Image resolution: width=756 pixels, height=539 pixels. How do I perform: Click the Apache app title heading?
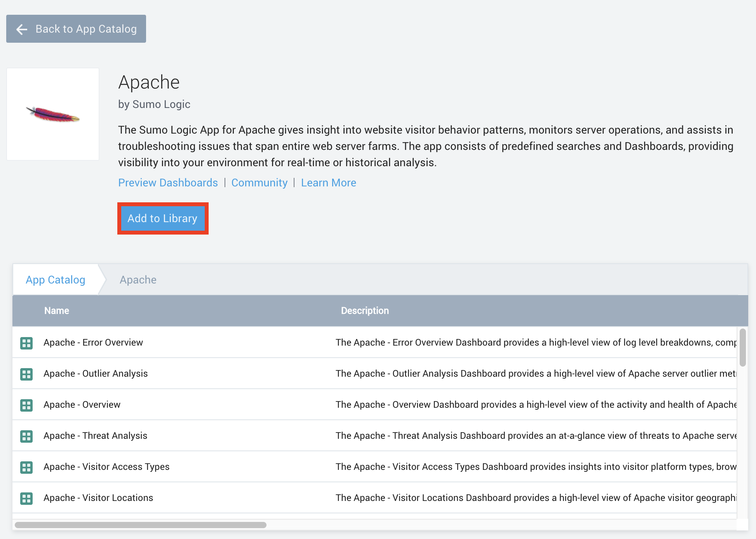[149, 82]
